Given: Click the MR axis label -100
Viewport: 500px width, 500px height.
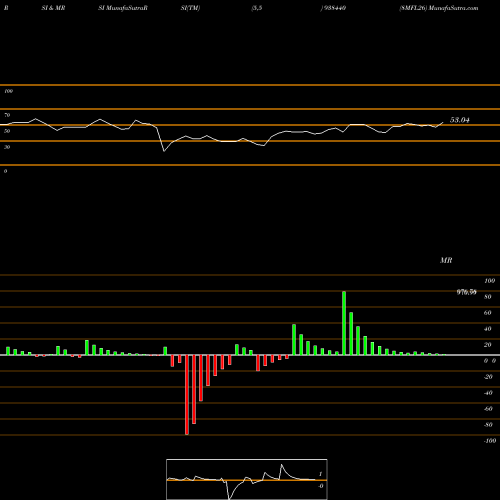Looking at the screenshot, I should click(x=490, y=441).
